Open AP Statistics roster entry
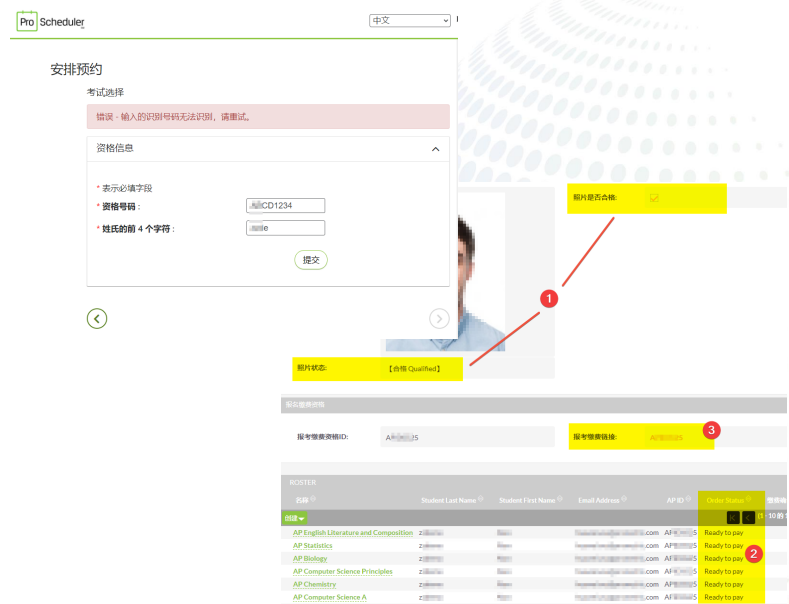The width and height of the screenshot is (789, 604). (x=312, y=546)
